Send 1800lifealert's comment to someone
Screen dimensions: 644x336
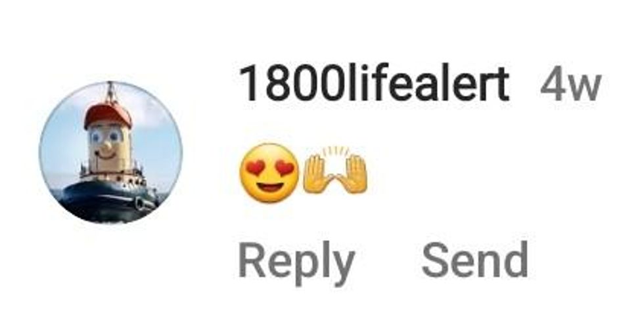(x=474, y=259)
